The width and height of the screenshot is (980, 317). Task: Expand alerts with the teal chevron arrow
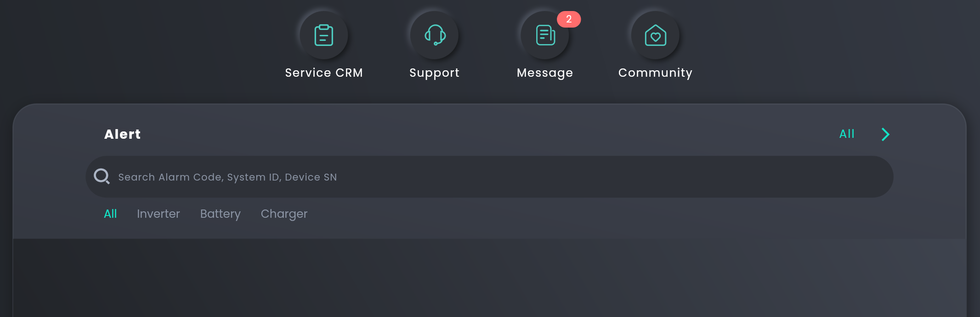pyautogui.click(x=885, y=134)
